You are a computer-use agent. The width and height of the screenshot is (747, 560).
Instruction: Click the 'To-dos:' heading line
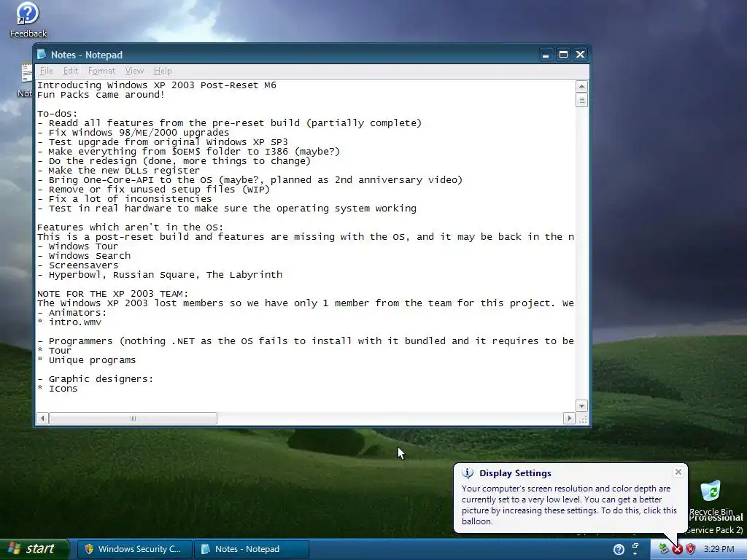click(57, 114)
